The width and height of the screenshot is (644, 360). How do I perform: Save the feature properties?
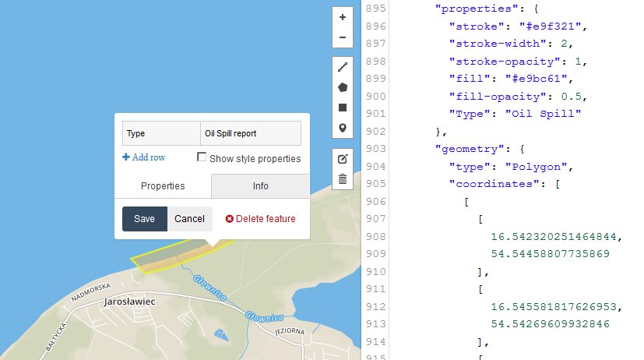coord(144,219)
